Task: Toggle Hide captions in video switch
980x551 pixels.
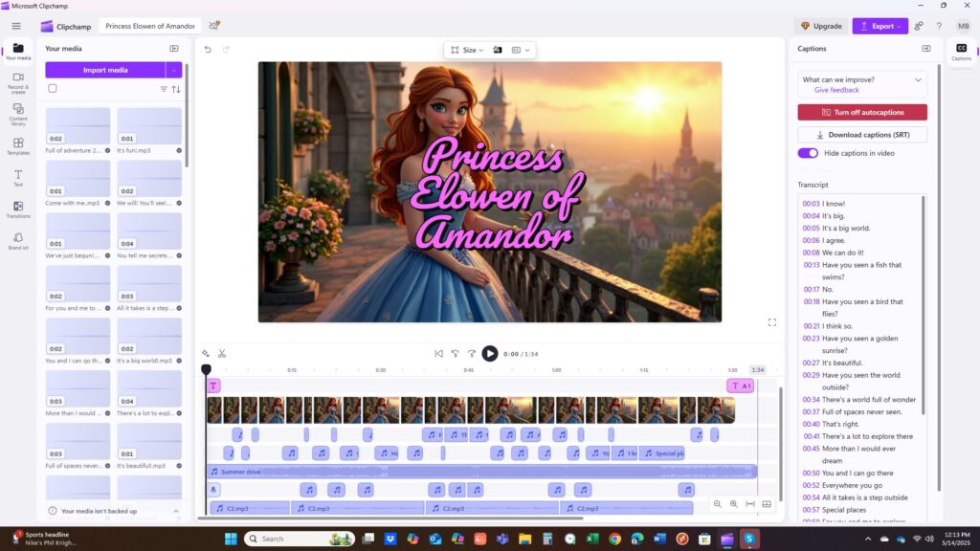Action: point(808,153)
